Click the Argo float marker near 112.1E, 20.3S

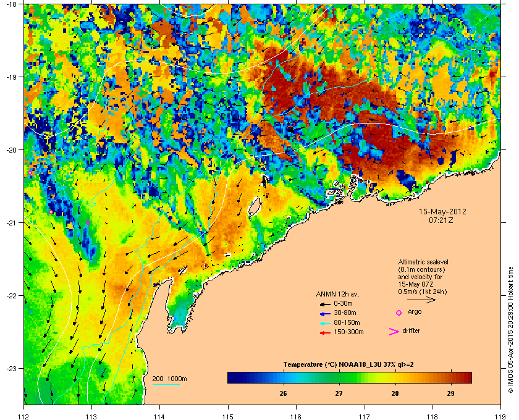[30, 173]
